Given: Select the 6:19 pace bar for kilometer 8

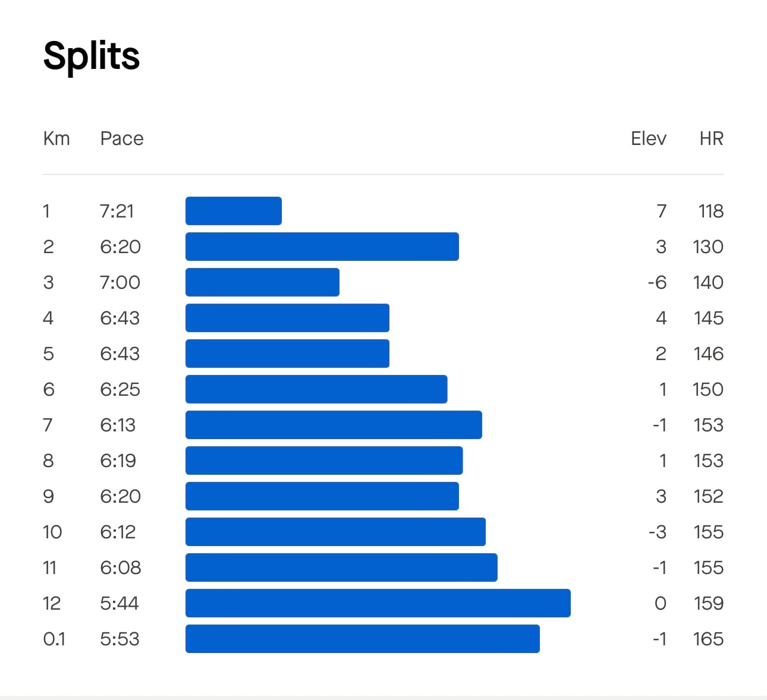Looking at the screenshot, I should tap(324, 461).
